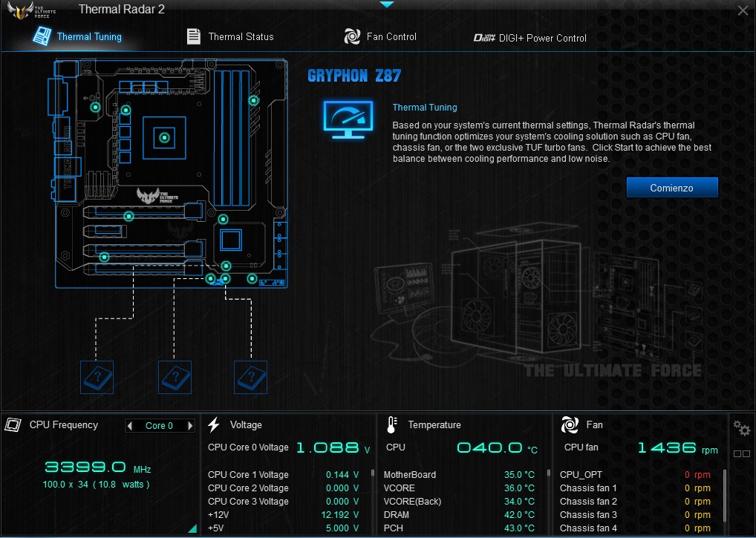Click the CPU fan 1436 rpm reading
Image resolution: width=756 pixels, height=538 pixels.
pyautogui.click(x=677, y=448)
